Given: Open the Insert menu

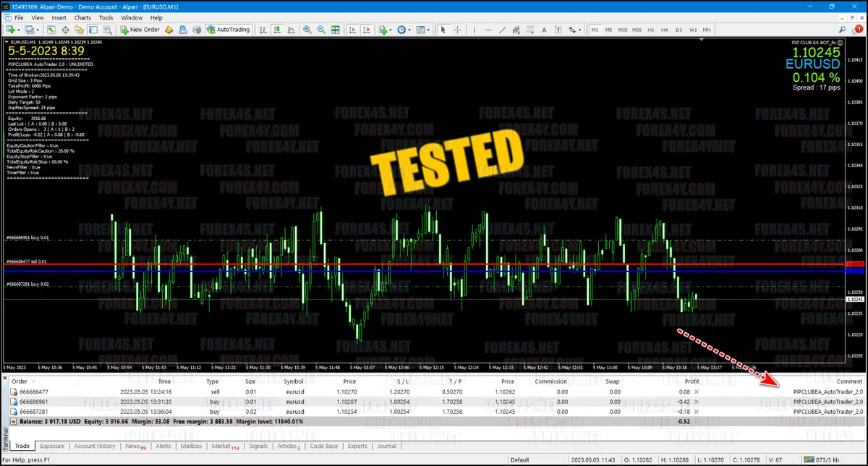Looking at the screenshot, I should pyautogui.click(x=59, y=17).
